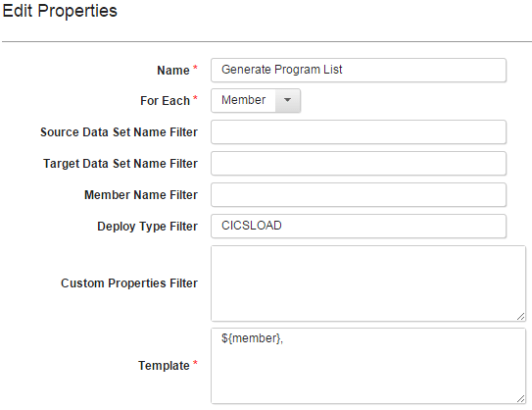Click the Edit Properties heading
Screen dimensions: 532x410
click(60, 11)
